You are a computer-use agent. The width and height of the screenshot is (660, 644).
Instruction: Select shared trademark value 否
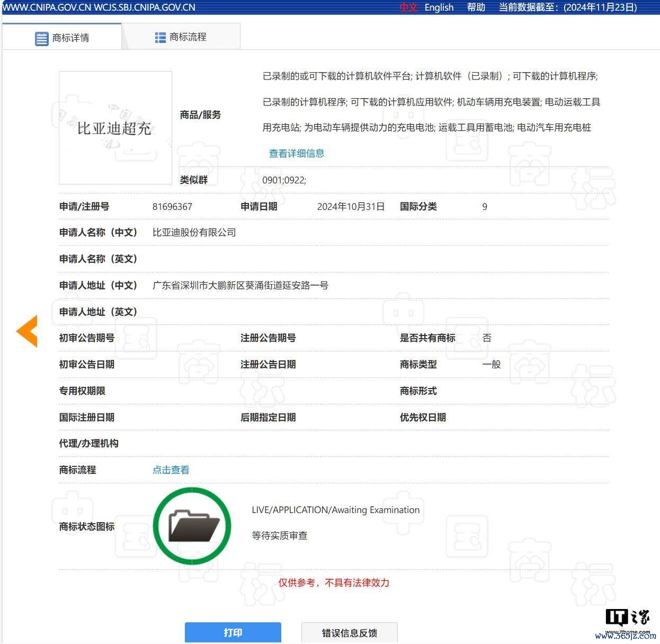click(487, 338)
